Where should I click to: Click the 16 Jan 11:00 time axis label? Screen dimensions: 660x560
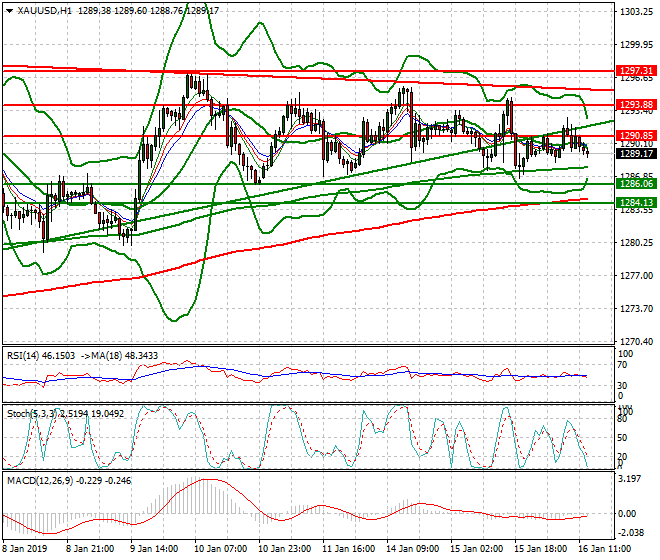[x=604, y=549]
